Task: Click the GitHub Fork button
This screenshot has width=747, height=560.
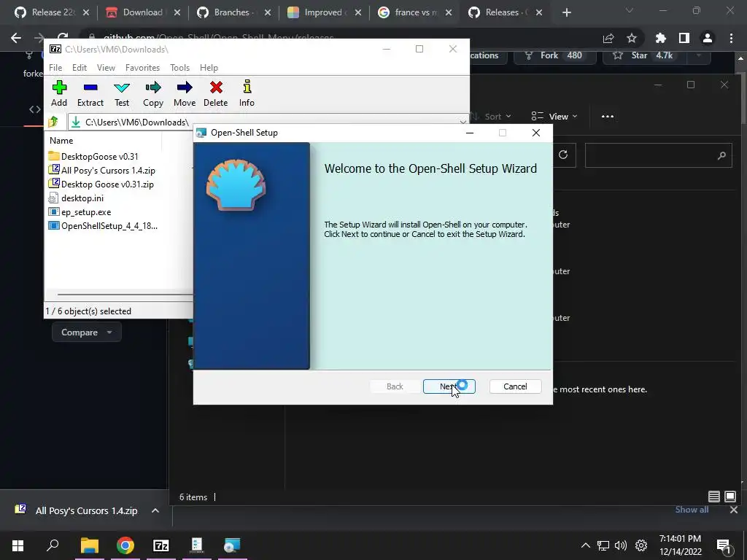Action: click(x=554, y=55)
